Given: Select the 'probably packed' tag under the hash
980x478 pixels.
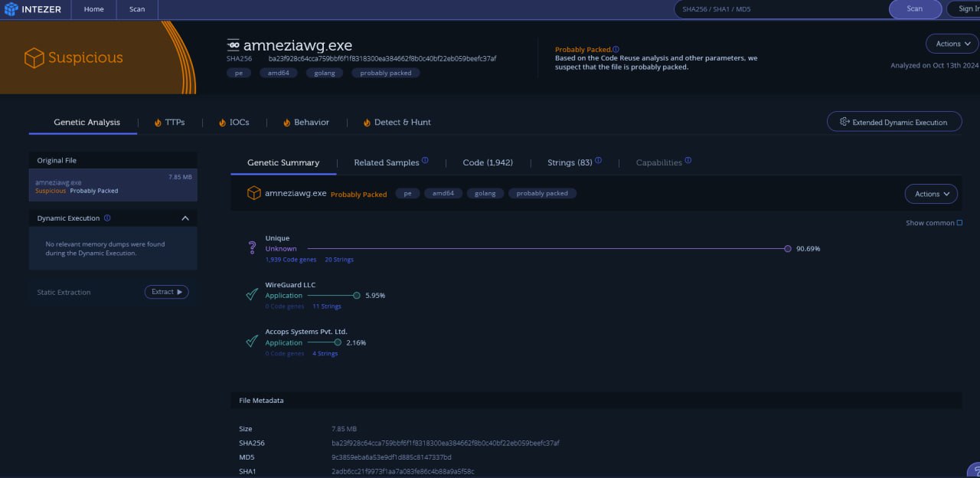Looking at the screenshot, I should [x=386, y=73].
